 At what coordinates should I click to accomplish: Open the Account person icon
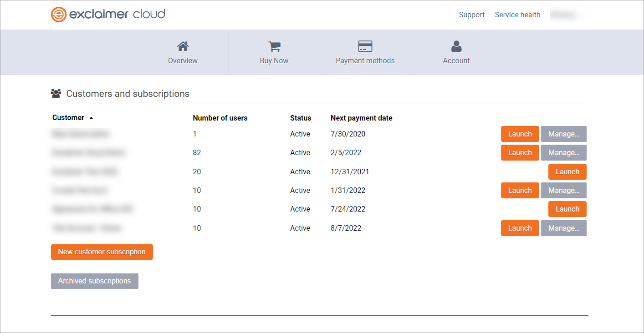tap(456, 46)
